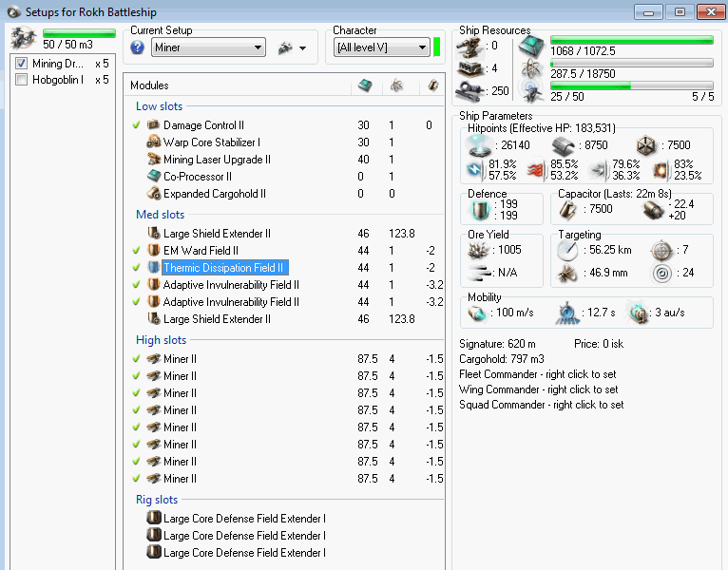The height and width of the screenshot is (570, 728).
Task: Click the sensor strength icon showing 24
Action: [x=661, y=274]
